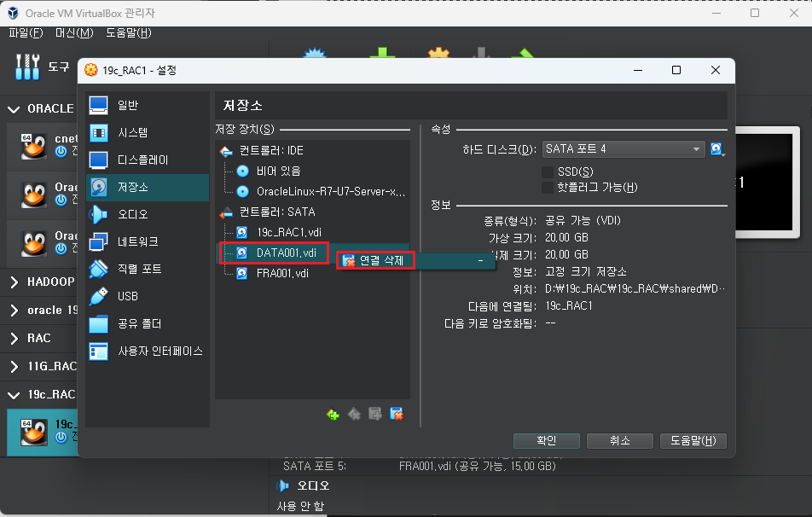The image size is (812, 517).
Task: Expand the 11G_RAC group in Manager
Action: pos(14,367)
